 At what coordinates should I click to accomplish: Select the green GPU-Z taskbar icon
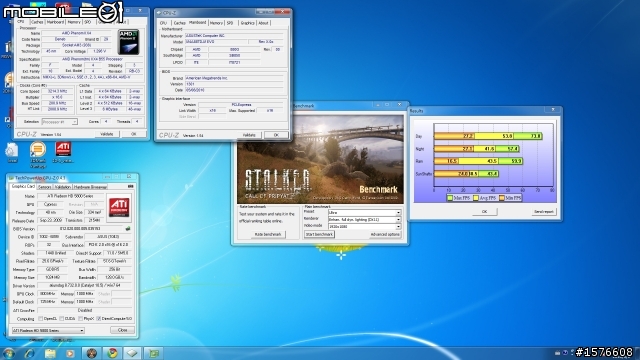[153, 353]
